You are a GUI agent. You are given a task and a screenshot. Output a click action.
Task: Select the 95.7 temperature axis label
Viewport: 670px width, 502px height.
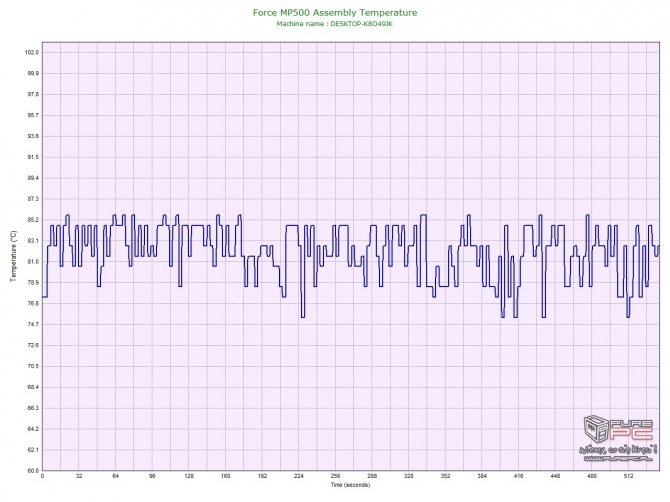tap(33, 115)
